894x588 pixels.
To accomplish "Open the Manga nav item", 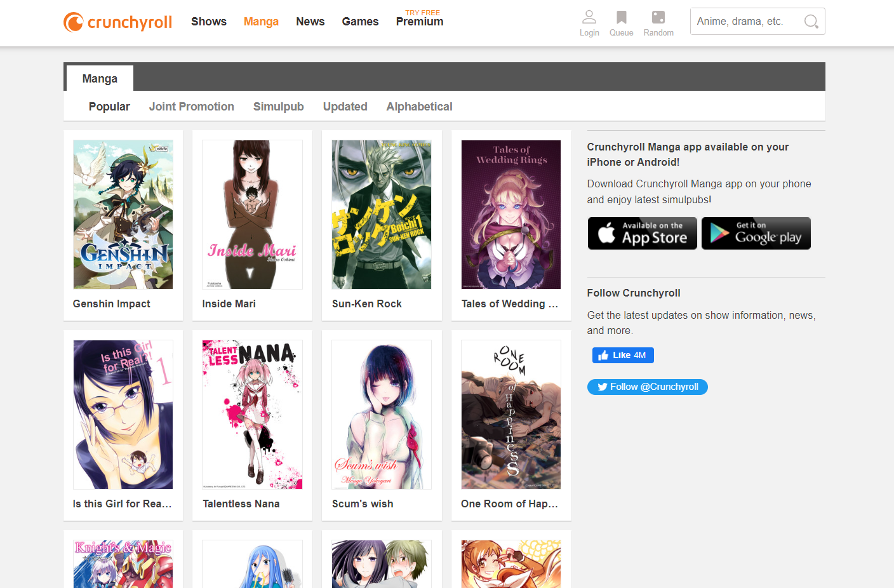I will [261, 22].
